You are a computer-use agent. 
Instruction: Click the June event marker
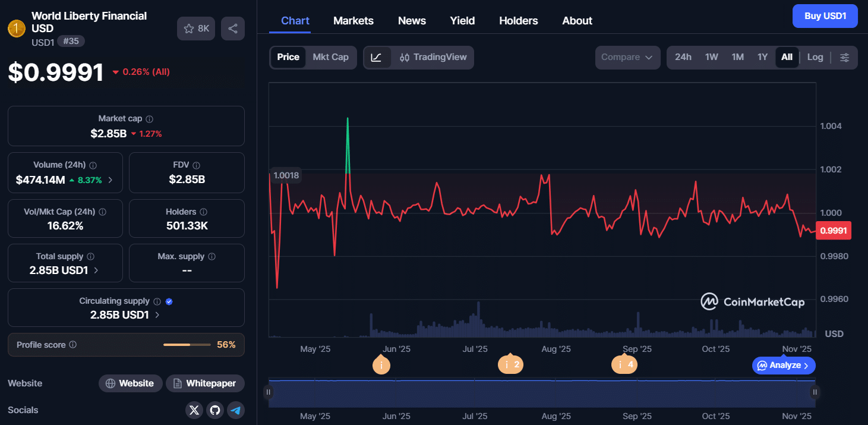381,365
